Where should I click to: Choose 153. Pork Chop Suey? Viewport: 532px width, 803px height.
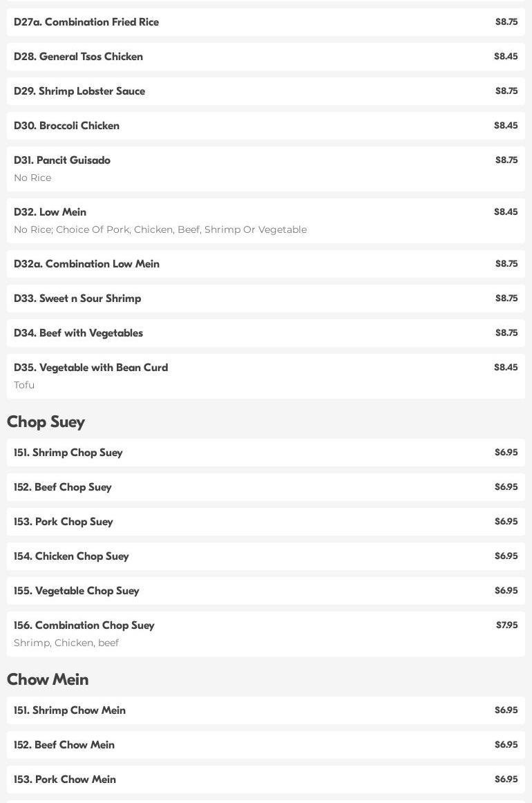point(64,522)
